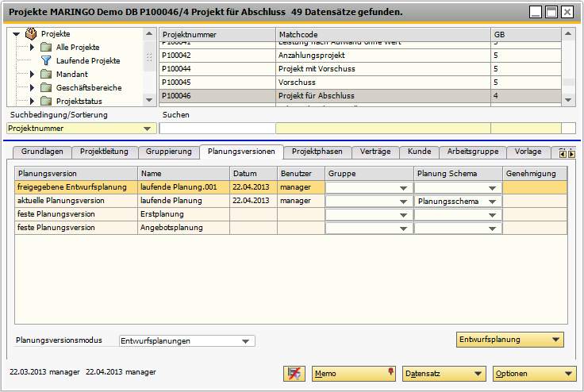
Task: Select the Laufende Projekte filter icon
Action: pos(45,60)
